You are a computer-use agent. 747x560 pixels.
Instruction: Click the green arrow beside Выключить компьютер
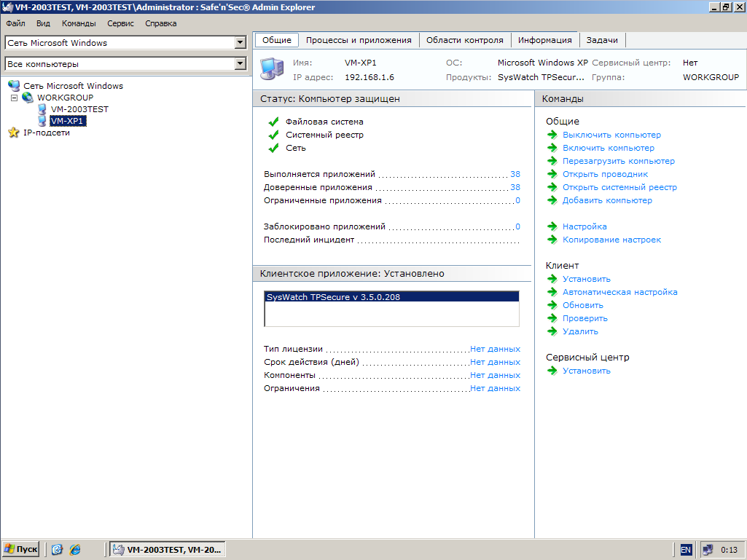tap(552, 135)
